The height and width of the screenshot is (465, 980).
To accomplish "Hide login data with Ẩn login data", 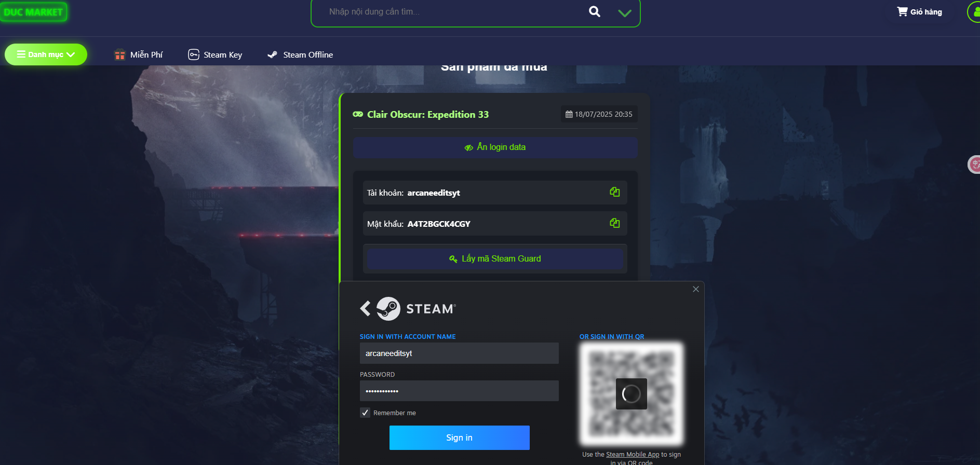I will click(495, 147).
